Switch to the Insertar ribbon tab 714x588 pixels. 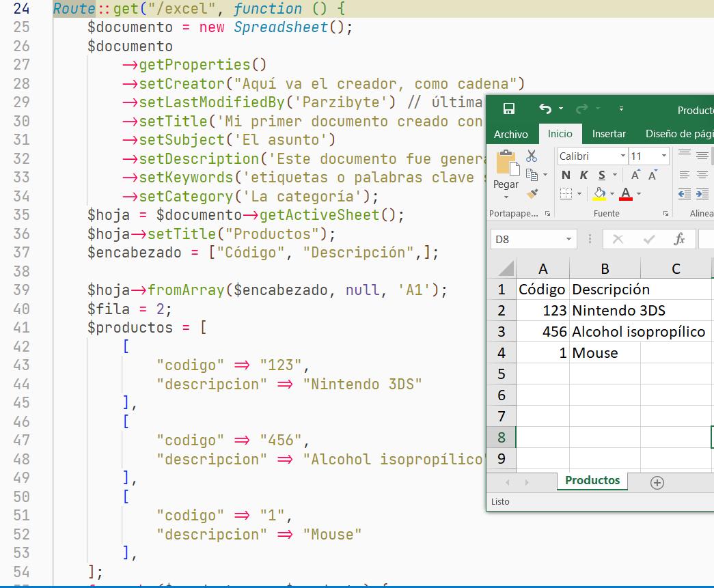609,134
